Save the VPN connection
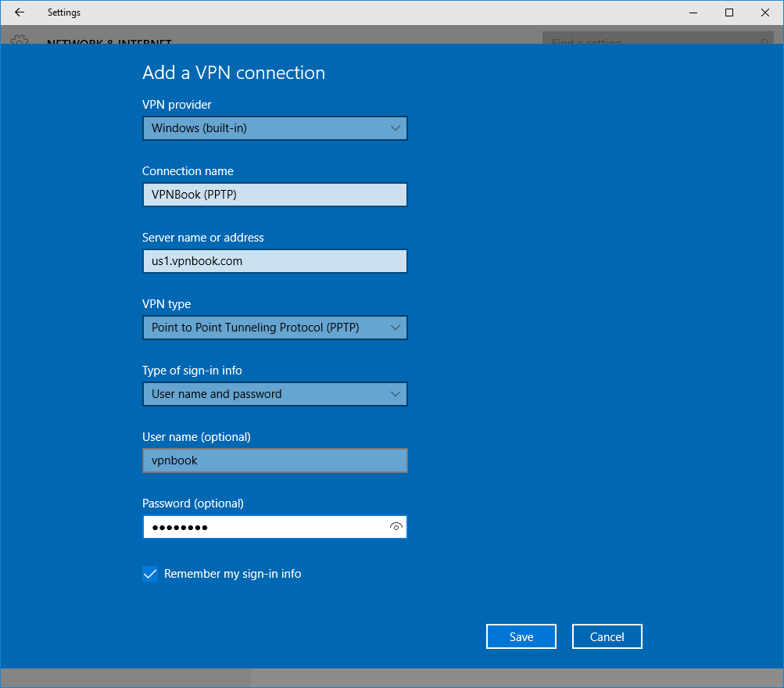The width and height of the screenshot is (784, 688). coord(521,636)
